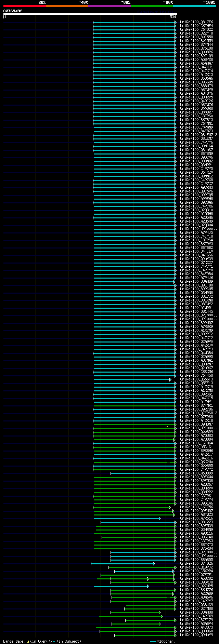The width and height of the screenshot is (219, 644).
Task: Select hit UniRef100_B8BMT9
Action: (196, 86)
